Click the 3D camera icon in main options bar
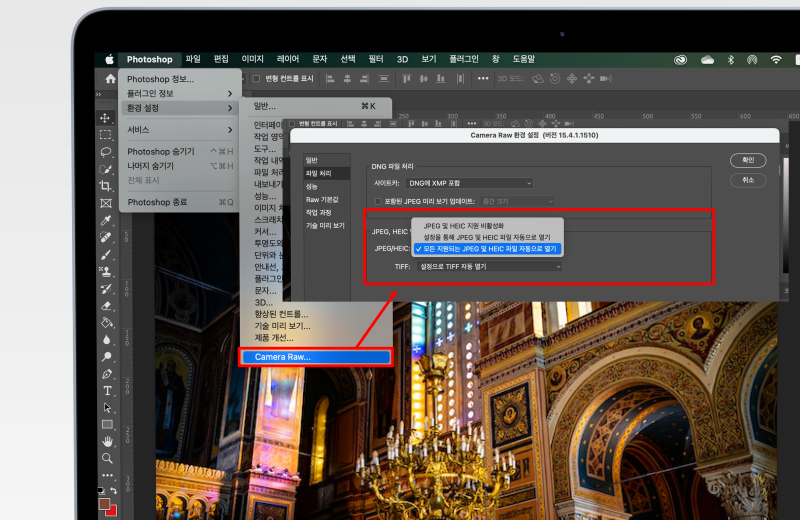The image size is (800, 520). [x=606, y=79]
